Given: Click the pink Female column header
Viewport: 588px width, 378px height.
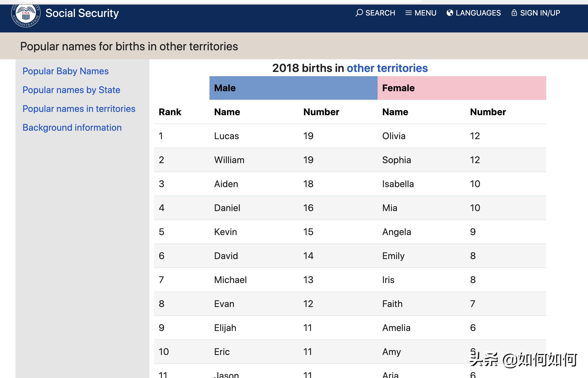Looking at the screenshot, I should tap(461, 88).
